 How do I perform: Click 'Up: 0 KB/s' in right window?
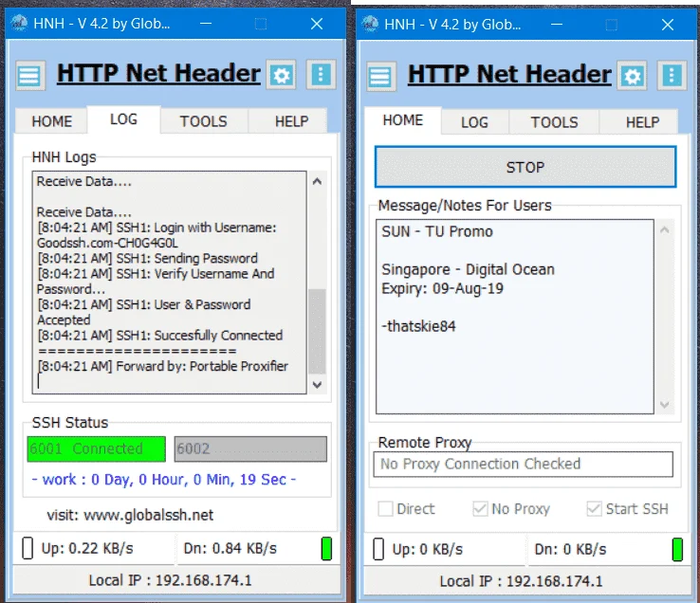tap(427, 549)
